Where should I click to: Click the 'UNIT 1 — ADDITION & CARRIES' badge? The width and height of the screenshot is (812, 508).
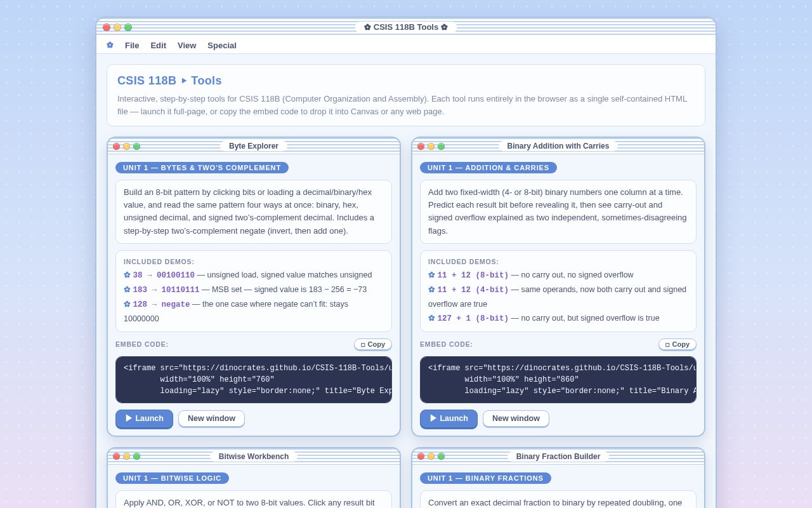[x=488, y=168]
